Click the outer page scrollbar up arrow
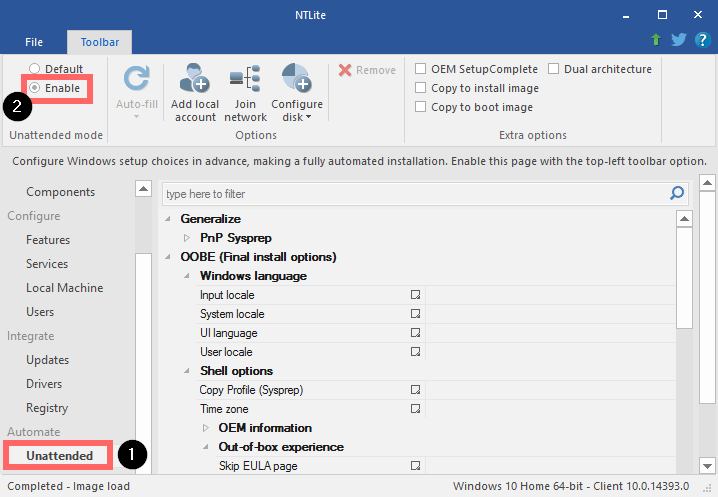The image size is (718, 497). 707,183
